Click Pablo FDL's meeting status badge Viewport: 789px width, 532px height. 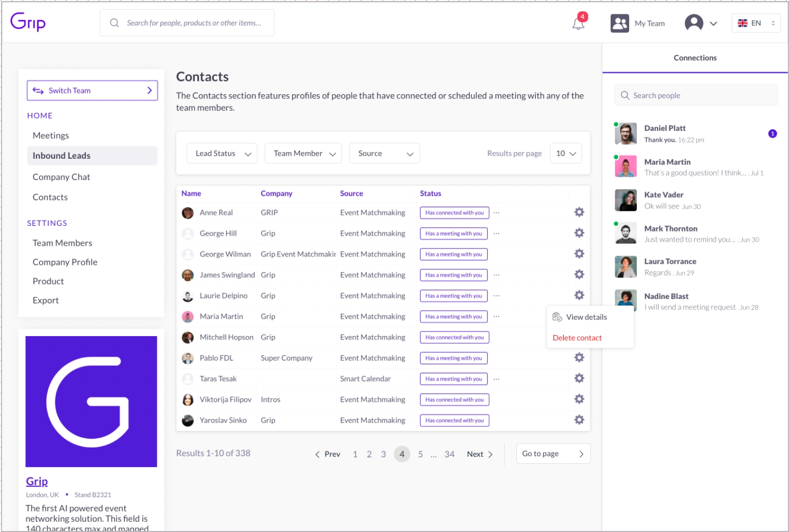tap(454, 358)
